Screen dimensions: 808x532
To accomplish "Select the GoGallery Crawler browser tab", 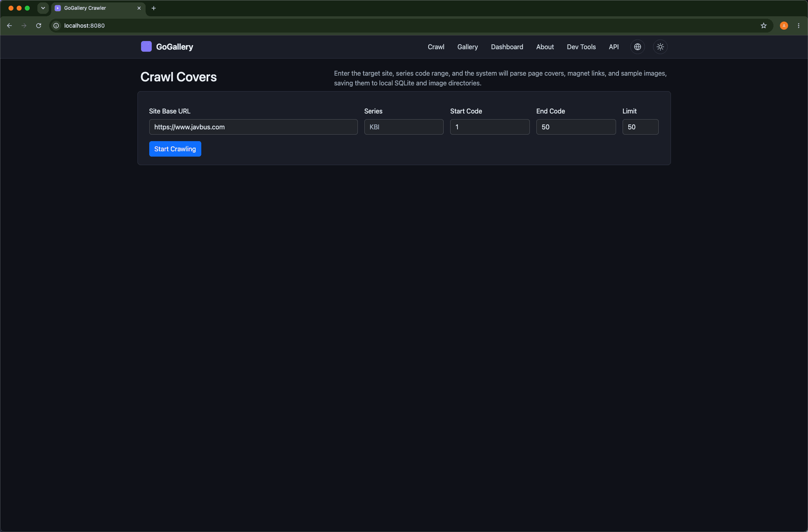I will pyautogui.click(x=98, y=8).
